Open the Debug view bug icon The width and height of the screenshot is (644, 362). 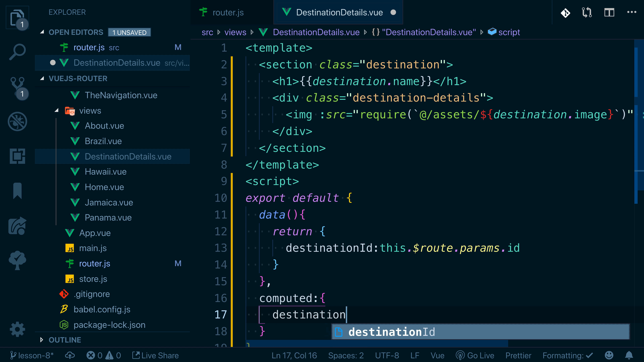point(17,121)
